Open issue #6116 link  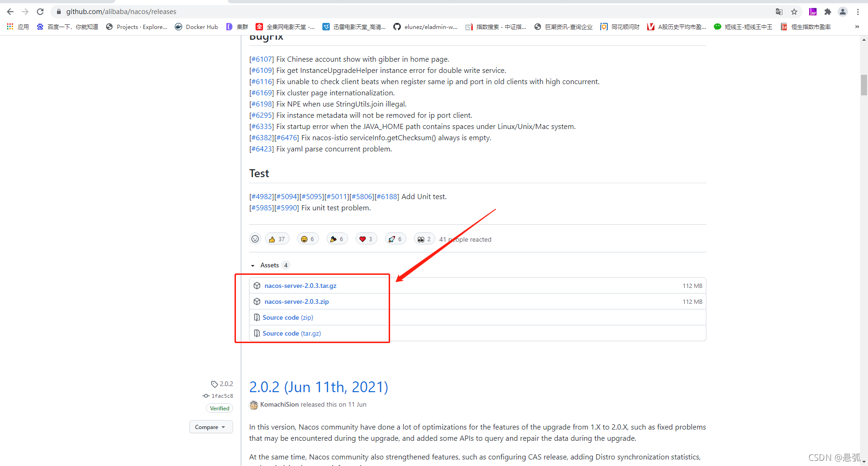tap(262, 82)
